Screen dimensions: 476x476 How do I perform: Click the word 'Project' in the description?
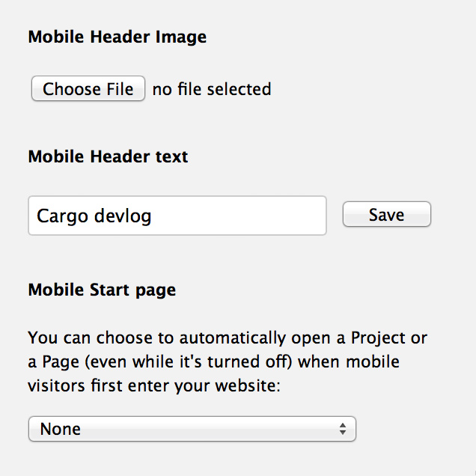coord(378,338)
